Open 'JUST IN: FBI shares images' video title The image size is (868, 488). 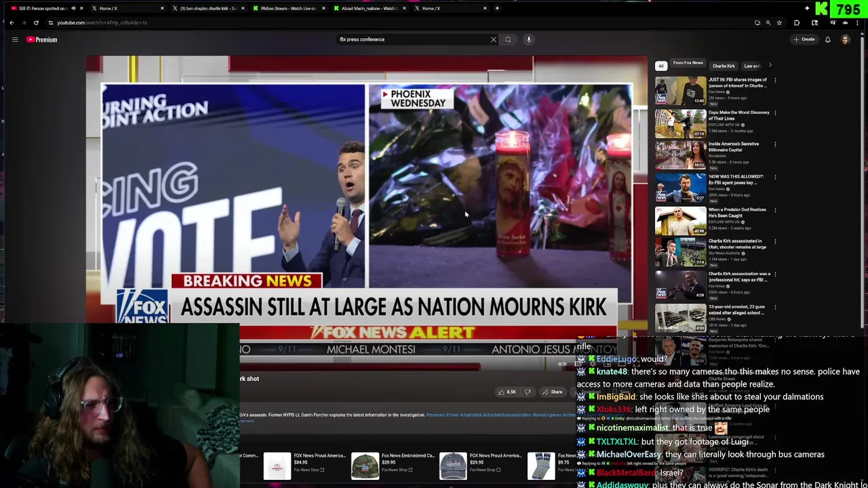[738, 83]
